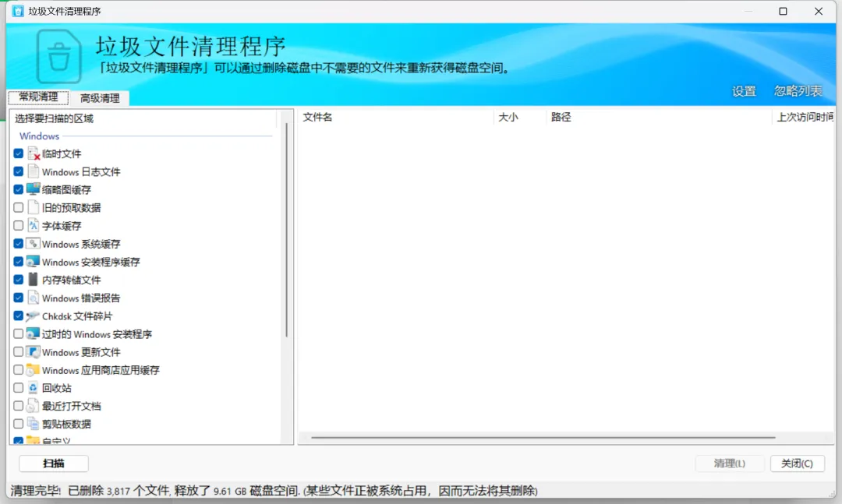Enable the 旧的预取数据 checkbox

(x=18, y=208)
